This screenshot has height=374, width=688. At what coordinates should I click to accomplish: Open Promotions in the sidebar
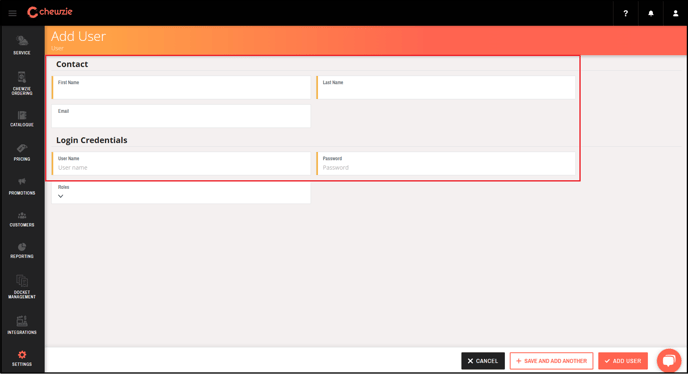pos(22,187)
